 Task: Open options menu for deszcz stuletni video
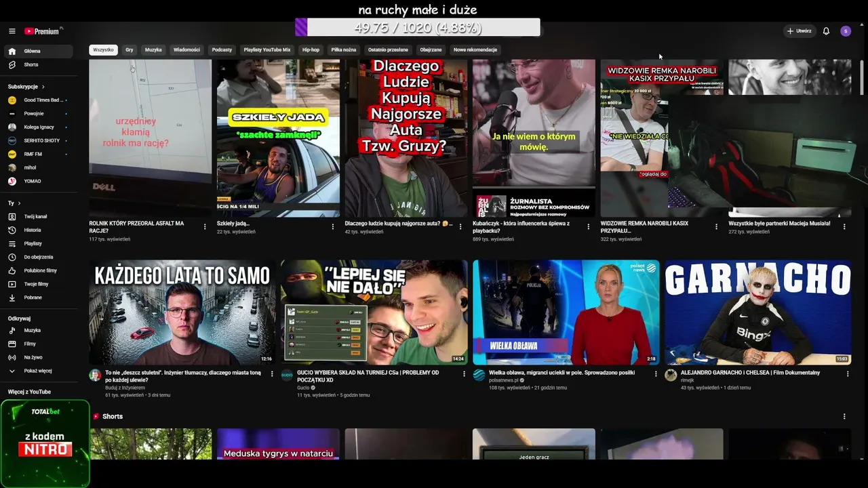click(272, 373)
